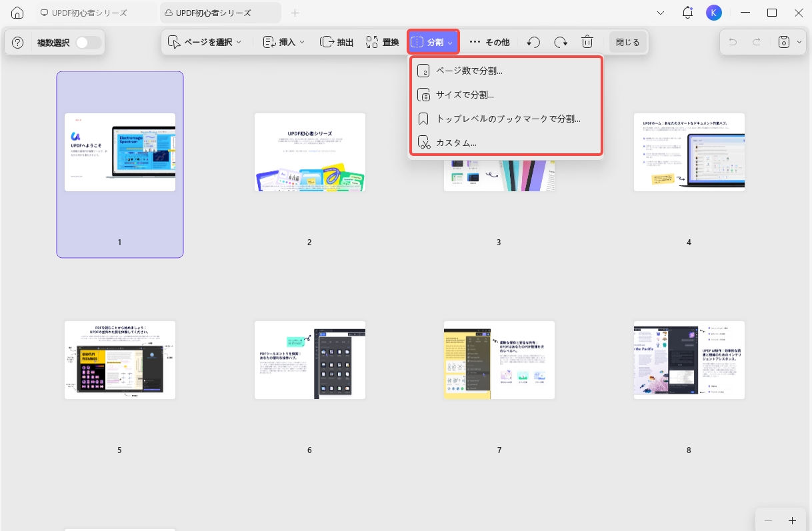
Task: Zoom in thumbnails with the plus button
Action: 792,520
